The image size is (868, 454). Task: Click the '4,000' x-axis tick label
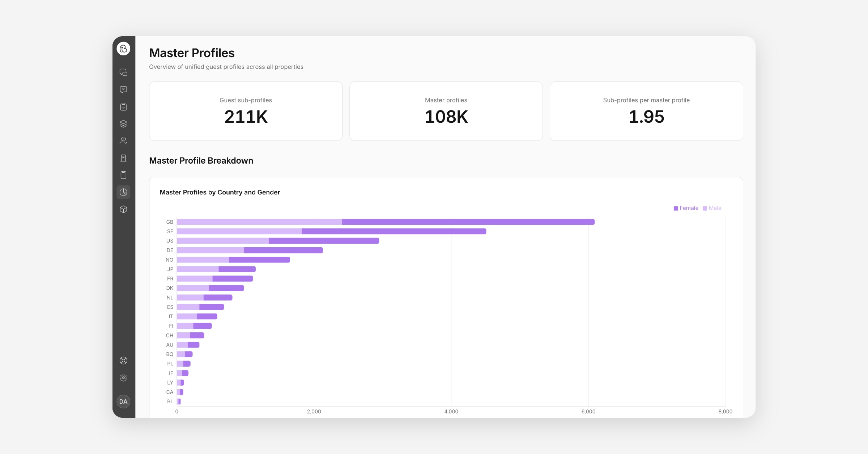coord(451,412)
